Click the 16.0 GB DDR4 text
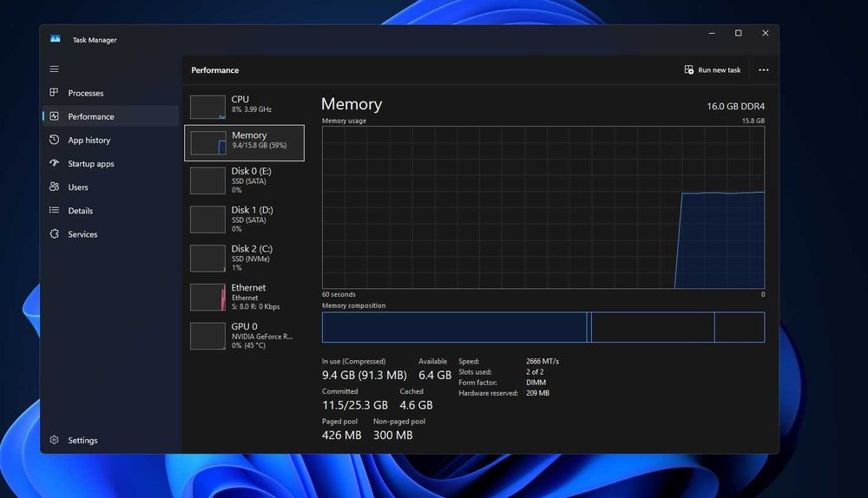Image resolution: width=868 pixels, height=498 pixels. [736, 106]
